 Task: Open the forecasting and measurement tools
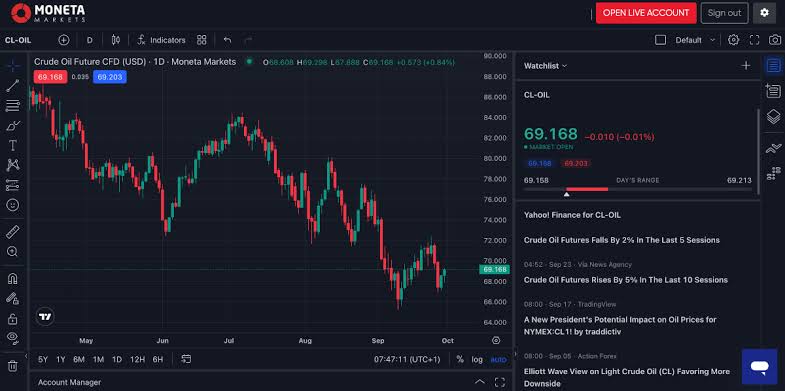[13, 185]
